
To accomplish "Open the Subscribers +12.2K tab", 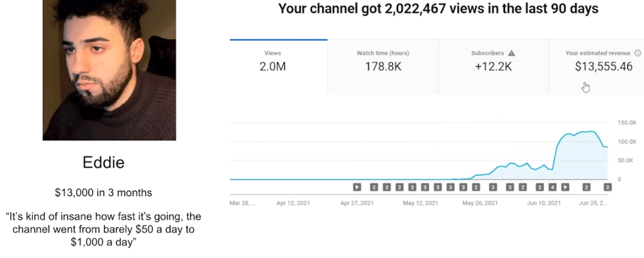I will pyautogui.click(x=493, y=67).
